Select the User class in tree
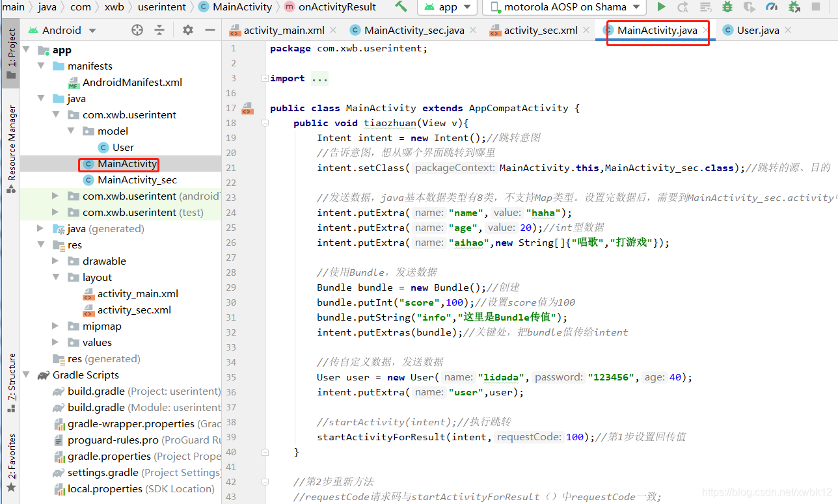 (x=116, y=147)
